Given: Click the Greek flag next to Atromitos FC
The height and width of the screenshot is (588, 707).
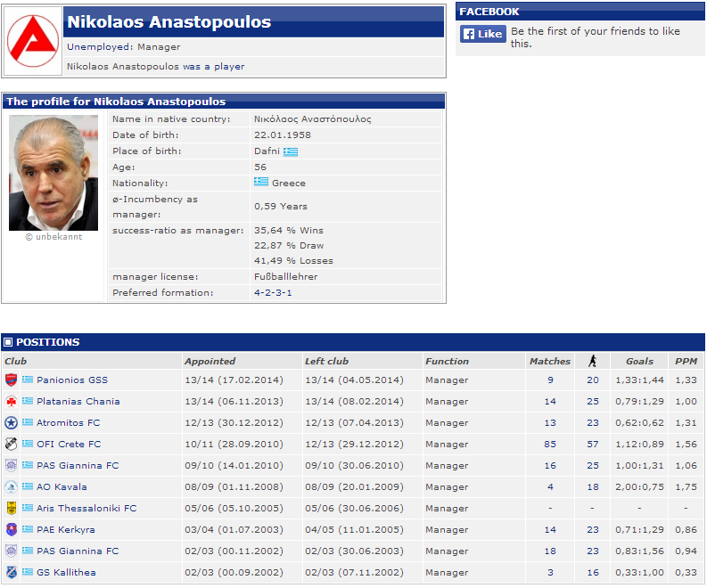Looking at the screenshot, I should (x=28, y=422).
